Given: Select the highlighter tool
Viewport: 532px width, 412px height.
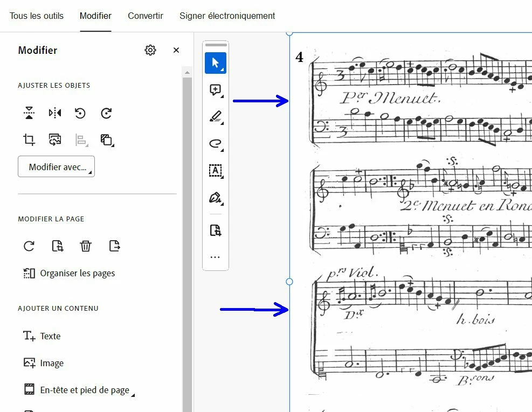Looking at the screenshot, I should (216, 117).
